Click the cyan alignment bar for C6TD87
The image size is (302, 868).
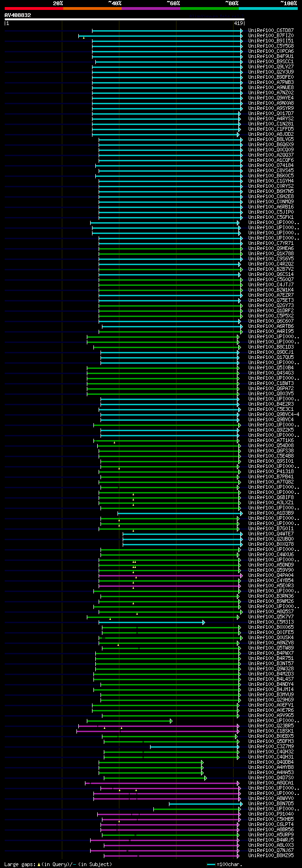167,31
